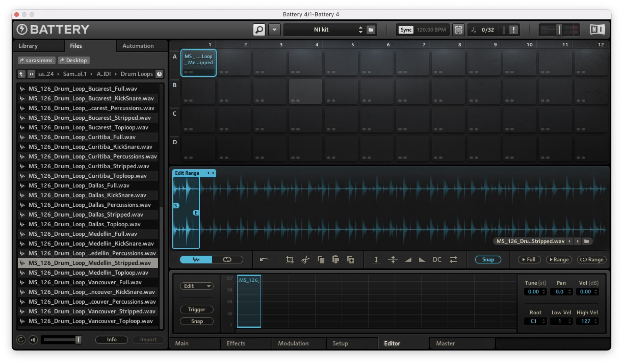Play the Full sample button
Image resolution: width=623 pixels, height=364 pixels.
click(529, 260)
